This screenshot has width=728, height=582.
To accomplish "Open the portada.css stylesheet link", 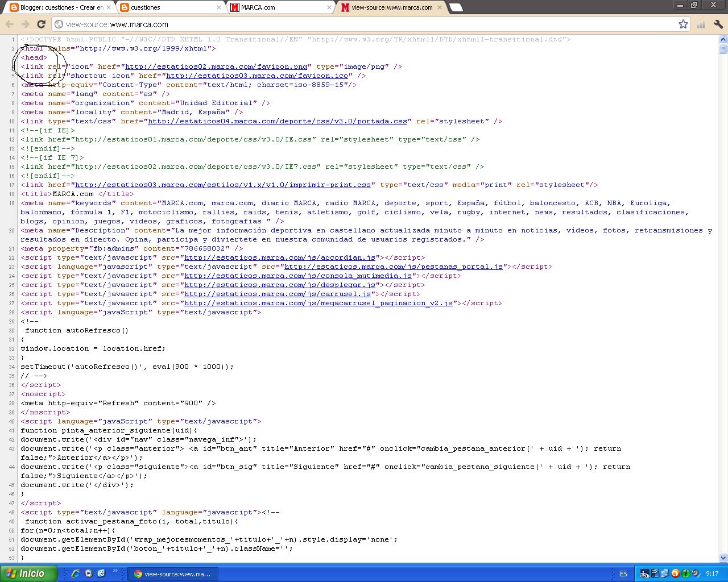I will [278, 121].
